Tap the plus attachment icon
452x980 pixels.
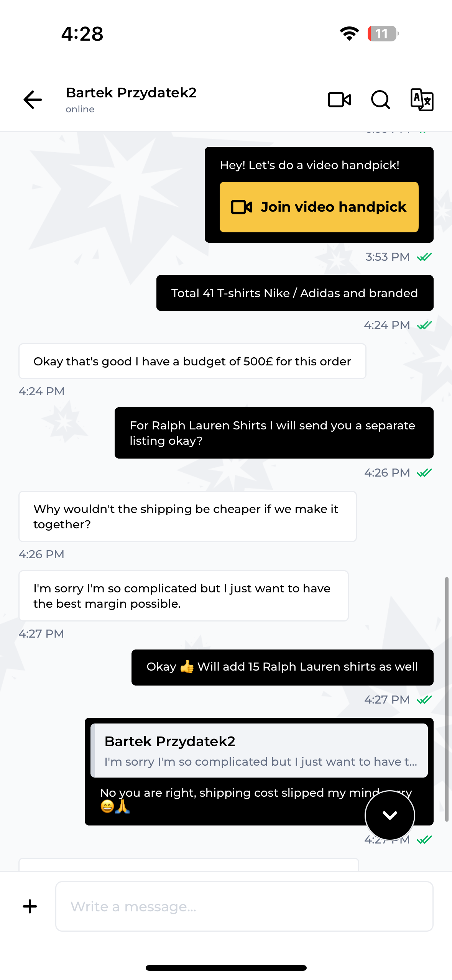[x=30, y=906]
